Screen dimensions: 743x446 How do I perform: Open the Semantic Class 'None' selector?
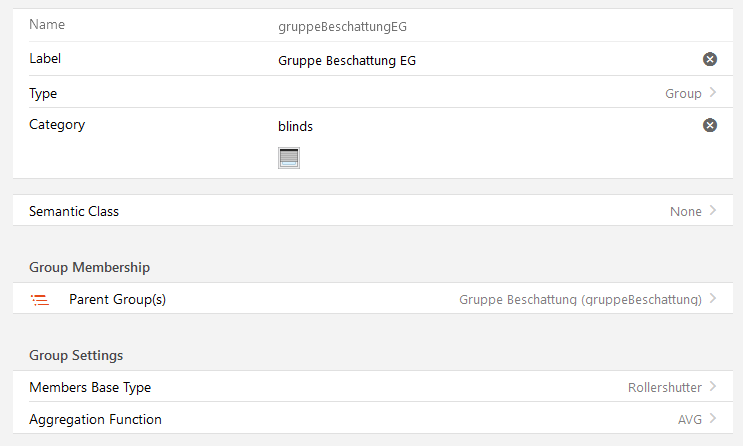685,211
